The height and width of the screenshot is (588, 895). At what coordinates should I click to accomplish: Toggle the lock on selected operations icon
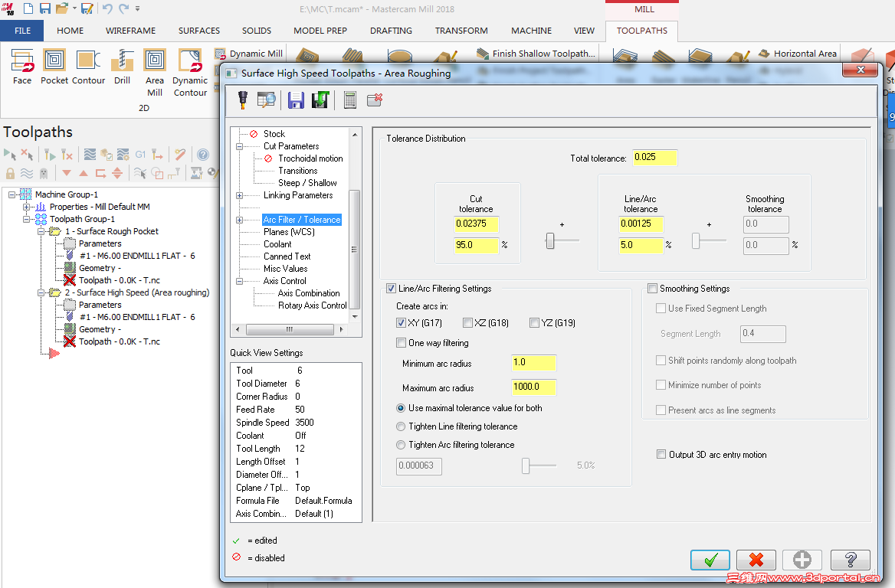point(10,173)
